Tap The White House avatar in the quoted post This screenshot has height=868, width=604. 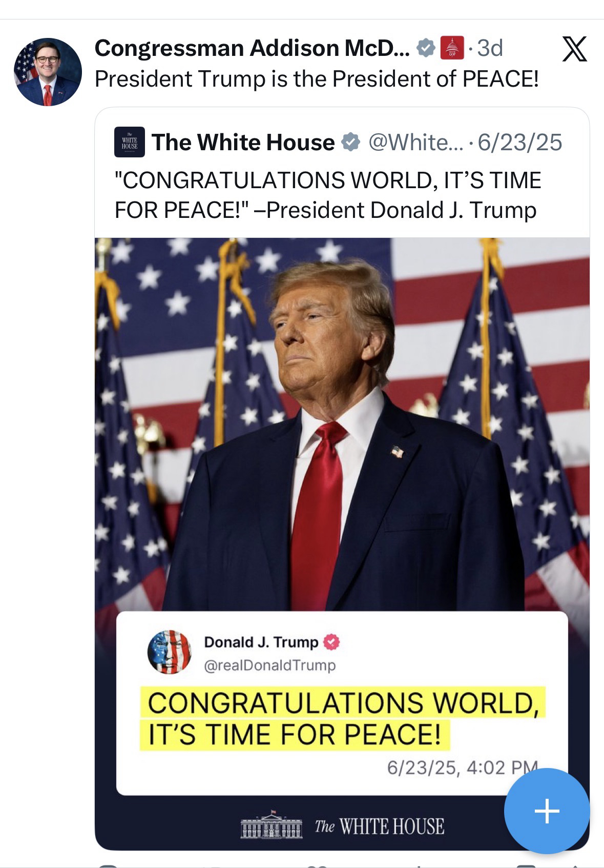(129, 142)
